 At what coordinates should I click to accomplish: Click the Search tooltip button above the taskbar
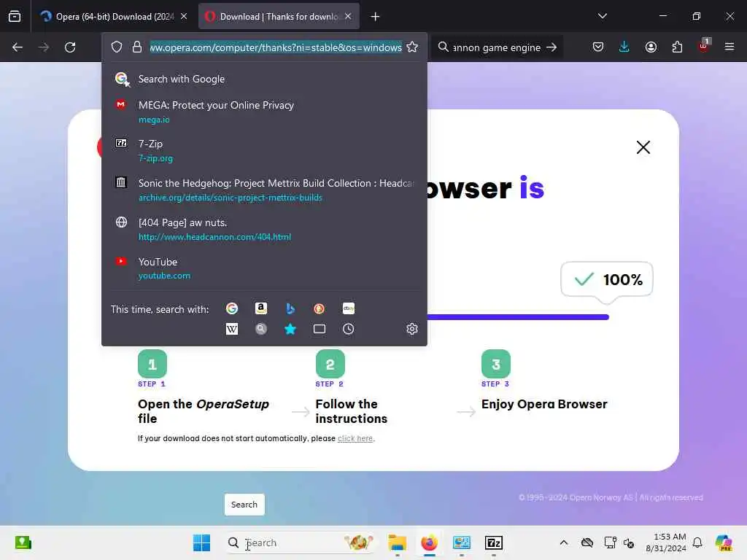click(244, 505)
